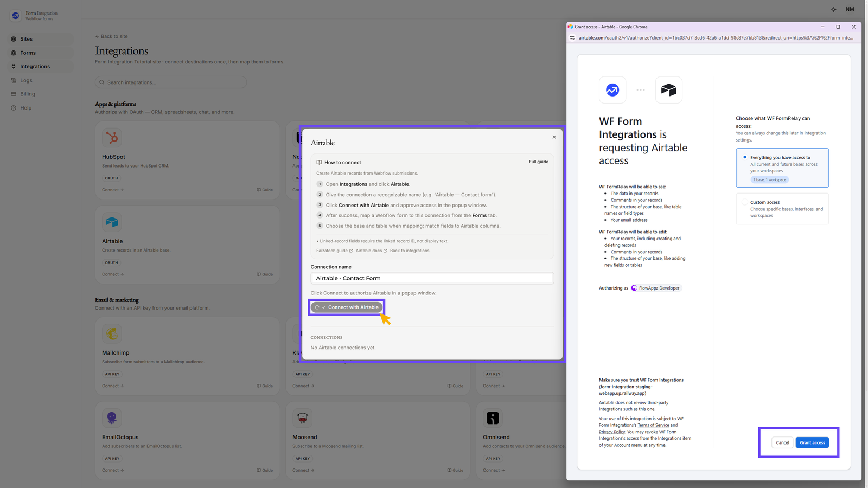Open Integrations in the left sidebar

click(x=41, y=66)
